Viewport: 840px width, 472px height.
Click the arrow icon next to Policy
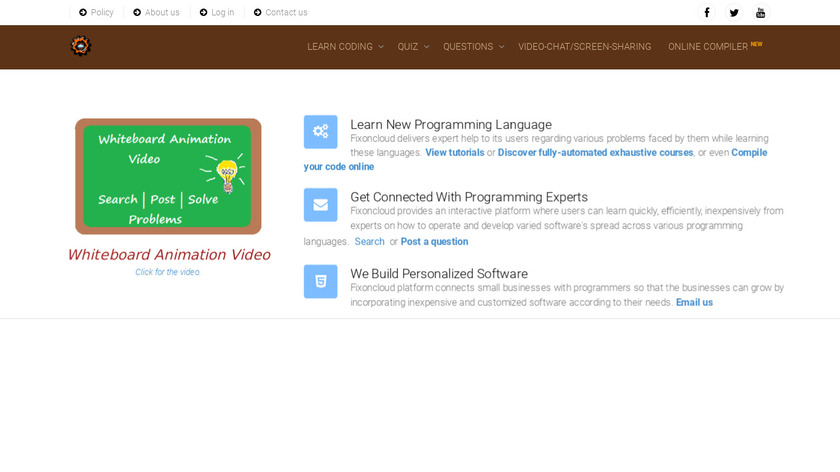(83, 12)
